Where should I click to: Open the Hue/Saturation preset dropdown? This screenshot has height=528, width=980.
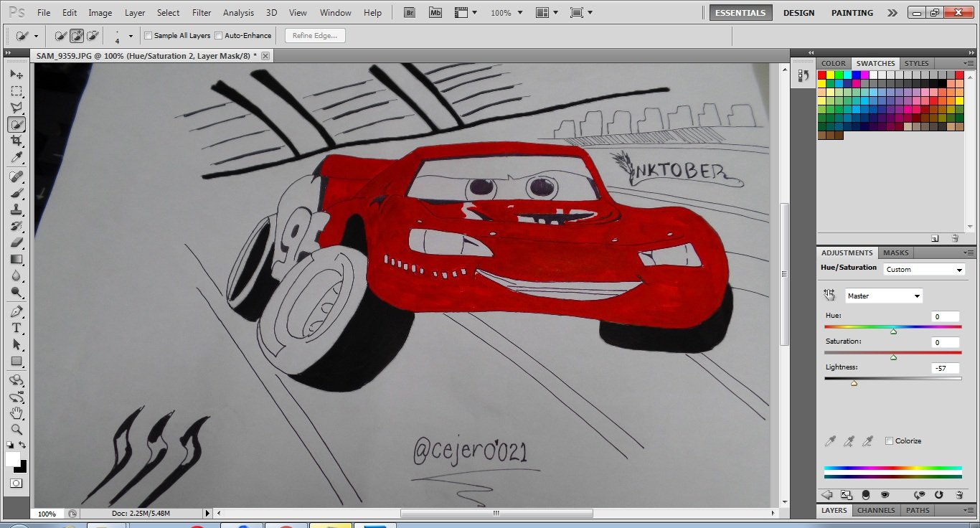tap(924, 270)
